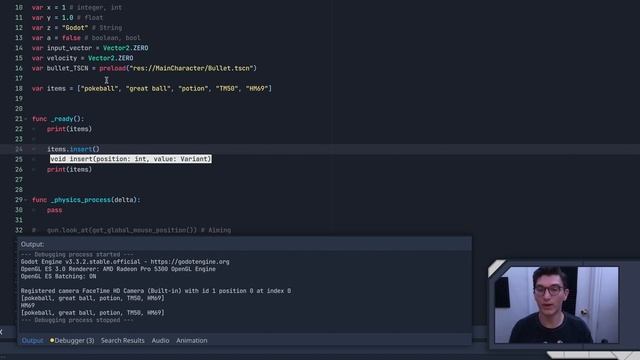The height and width of the screenshot is (360, 640).
Task: Click the false value on line 13
Action: 71,38
